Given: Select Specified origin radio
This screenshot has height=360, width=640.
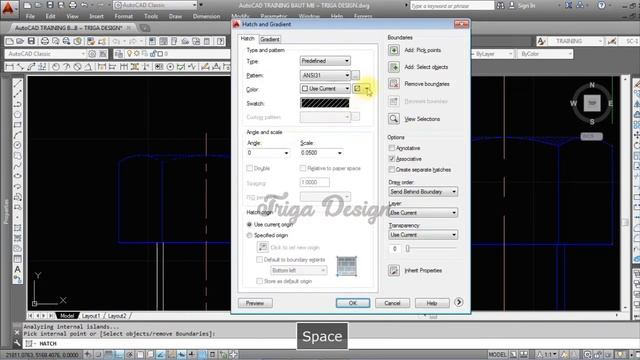Looking at the screenshot, I should pos(249,236).
